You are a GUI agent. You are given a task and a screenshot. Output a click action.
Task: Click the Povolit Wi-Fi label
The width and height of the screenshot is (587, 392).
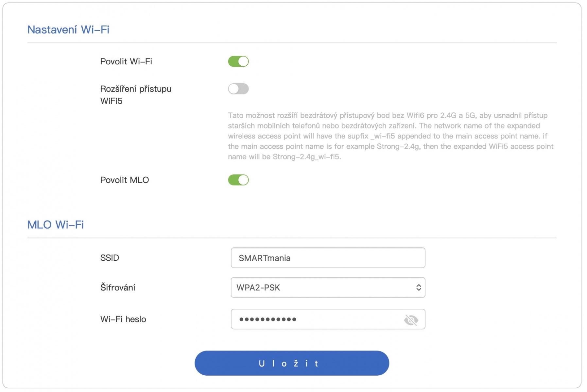tap(126, 61)
